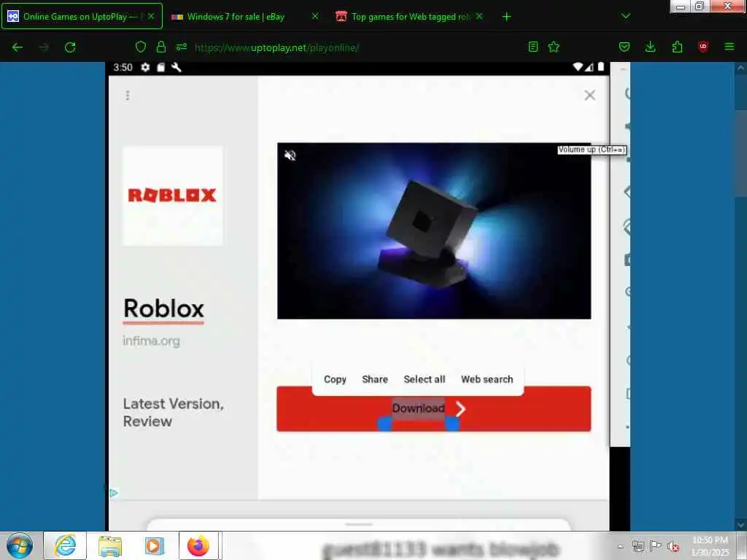Open Firefox hamburger application menu
The width and height of the screenshot is (747, 560).
pos(729,47)
